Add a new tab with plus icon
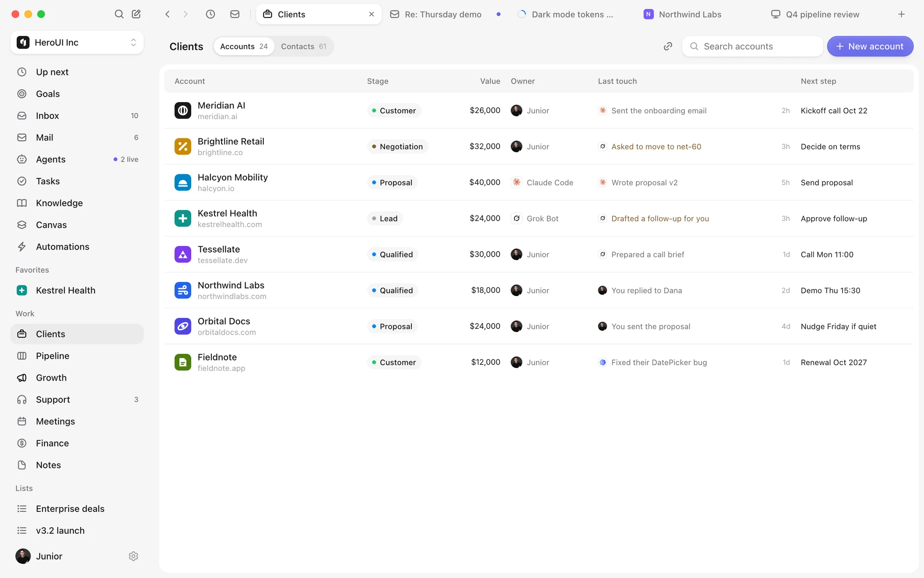The width and height of the screenshot is (924, 578). pyautogui.click(x=901, y=14)
